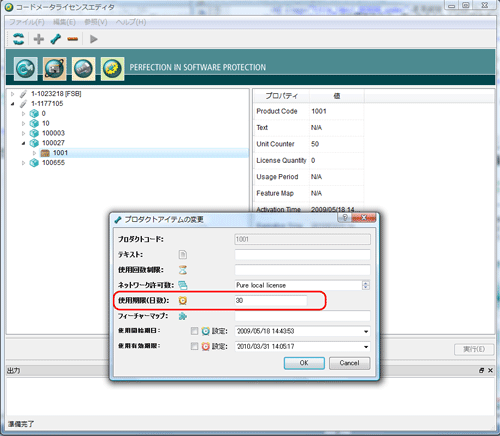Expand the 100655 node

coord(23,163)
